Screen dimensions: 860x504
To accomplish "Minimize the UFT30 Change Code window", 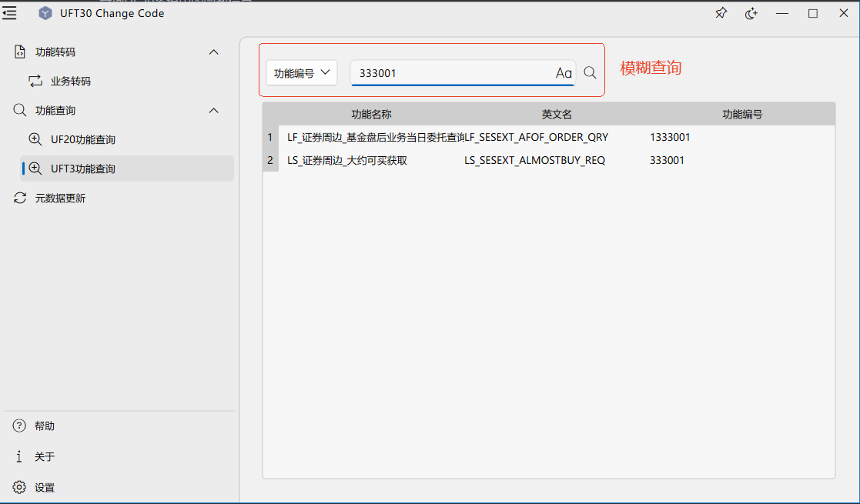I will [782, 13].
